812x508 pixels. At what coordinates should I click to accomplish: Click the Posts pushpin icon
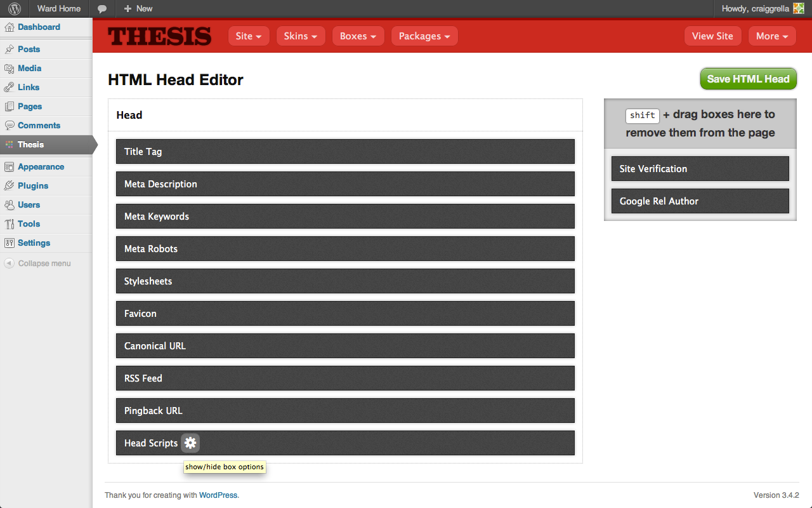9,50
